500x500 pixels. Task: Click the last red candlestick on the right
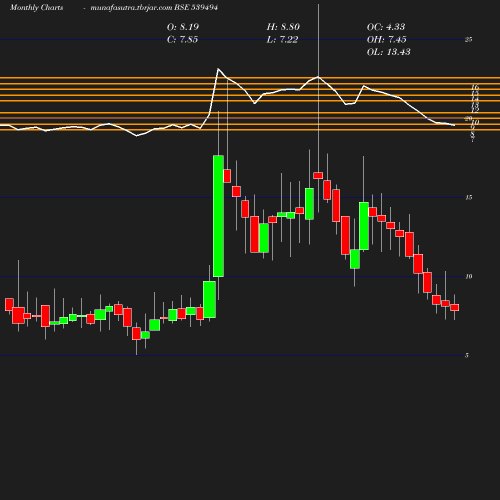(455, 307)
